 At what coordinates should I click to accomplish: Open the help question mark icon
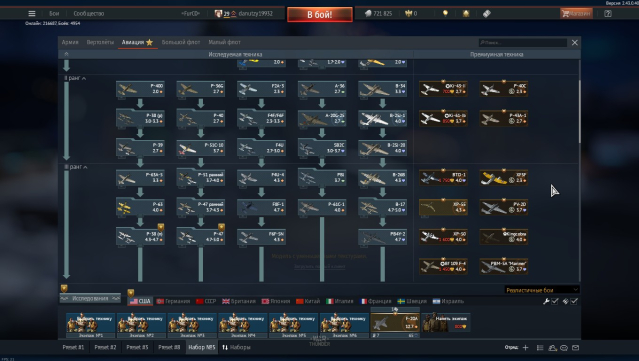tap(608, 13)
